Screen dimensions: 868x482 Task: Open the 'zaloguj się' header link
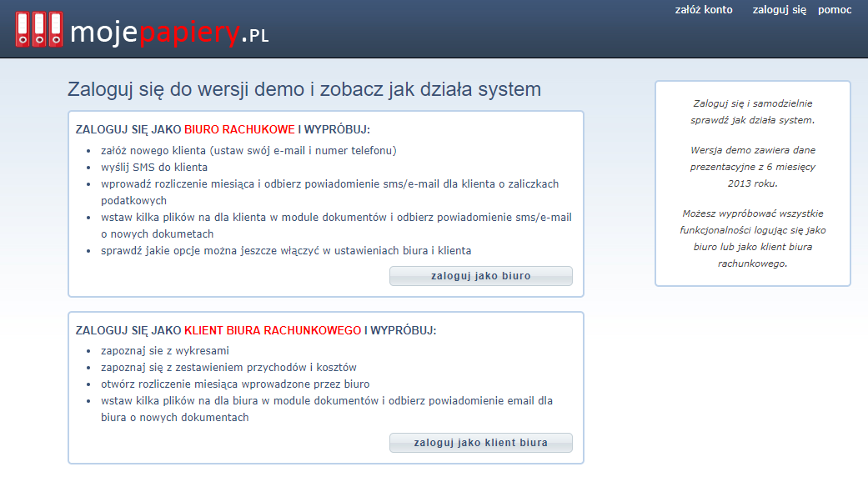pyautogui.click(x=779, y=10)
